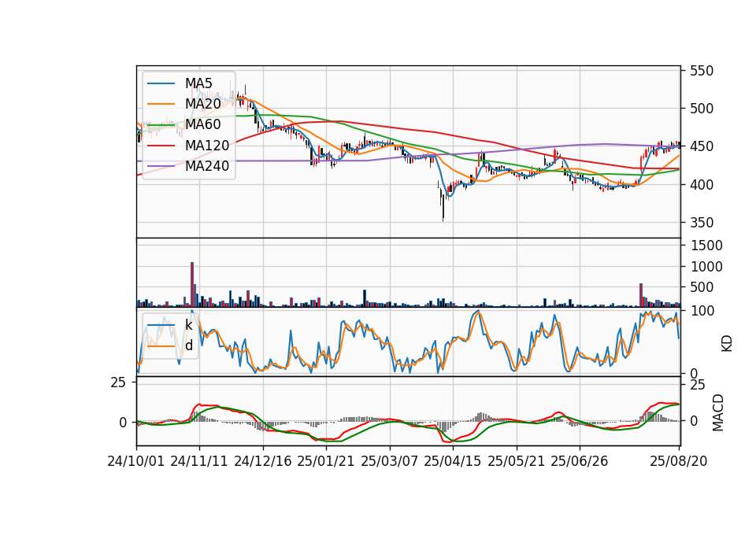Click the 550 price axis label
This screenshot has width=756, height=543.
702,71
